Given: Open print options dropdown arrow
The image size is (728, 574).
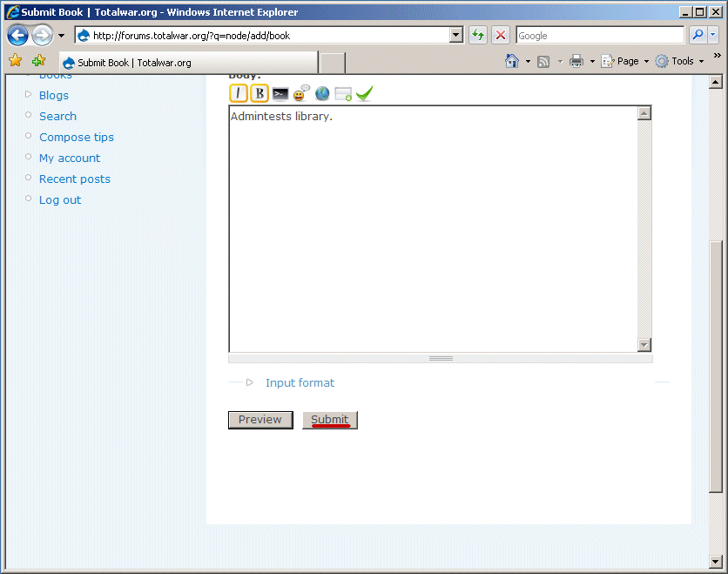Looking at the screenshot, I should click(592, 61).
